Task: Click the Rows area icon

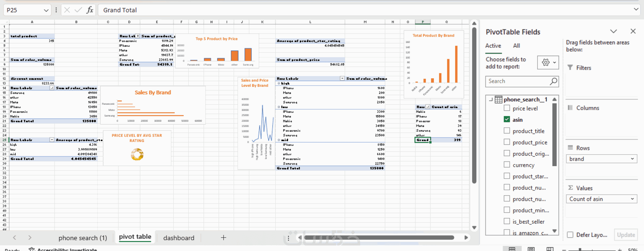Action: pyautogui.click(x=570, y=148)
